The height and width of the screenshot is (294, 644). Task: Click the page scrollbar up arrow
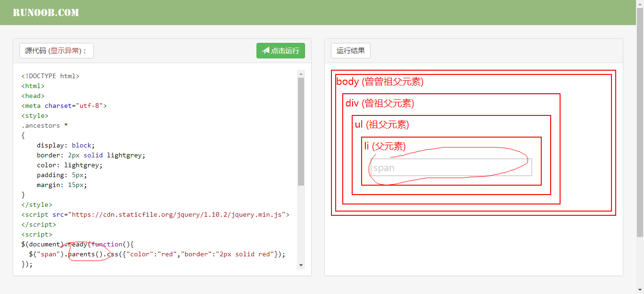pos(640,4)
